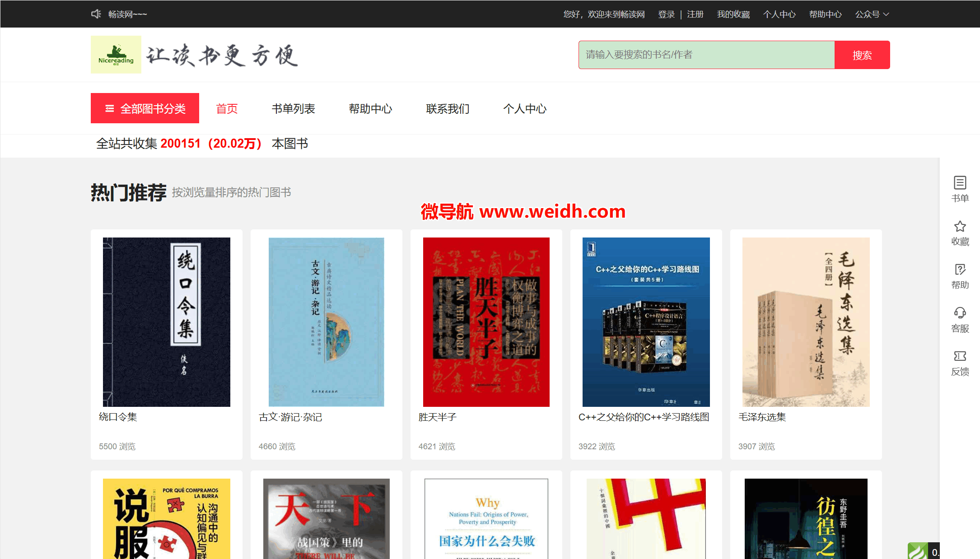This screenshot has height=559, width=980.
Task: Expand the 公众号 dropdown
Action: click(x=872, y=14)
